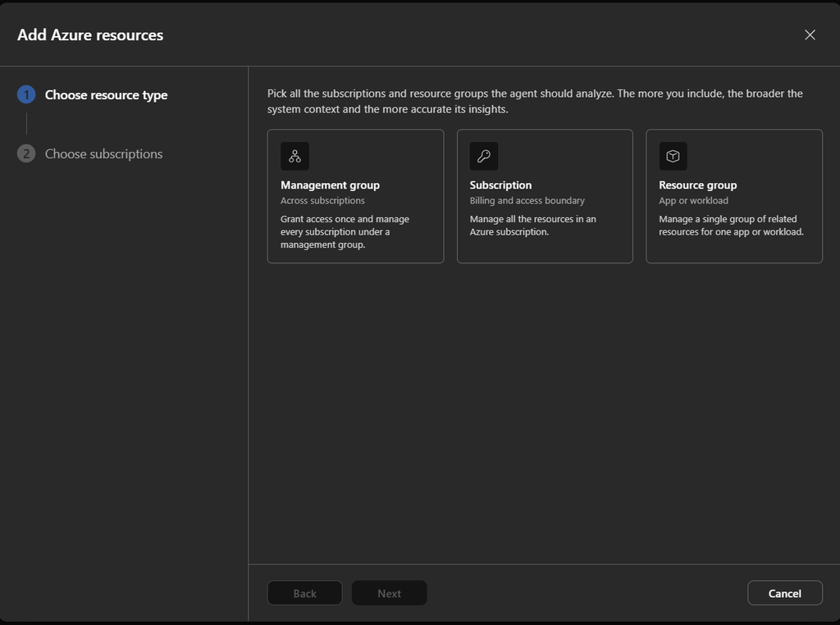The width and height of the screenshot is (840, 625).
Task: Click the Resource group cube icon
Action: (673, 156)
